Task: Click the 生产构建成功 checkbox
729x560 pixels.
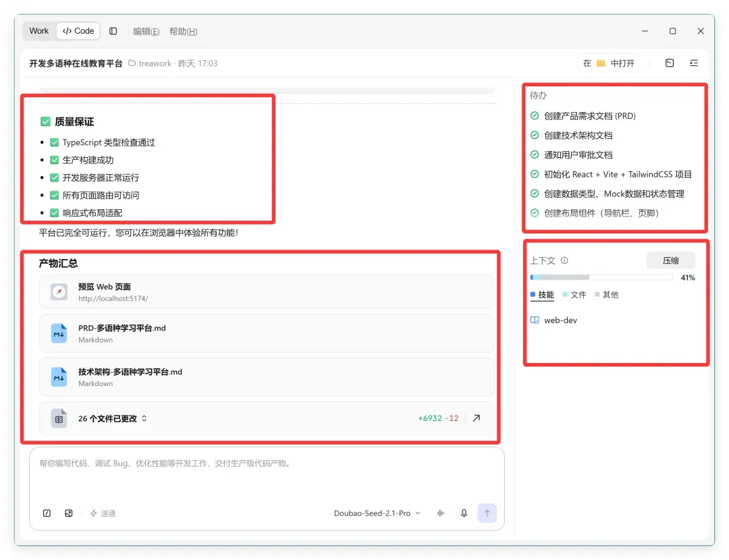Action: 55,160
